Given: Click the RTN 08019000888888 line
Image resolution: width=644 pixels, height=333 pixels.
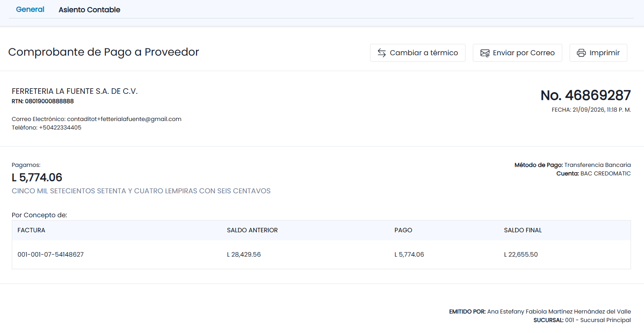Looking at the screenshot, I should tap(43, 101).
